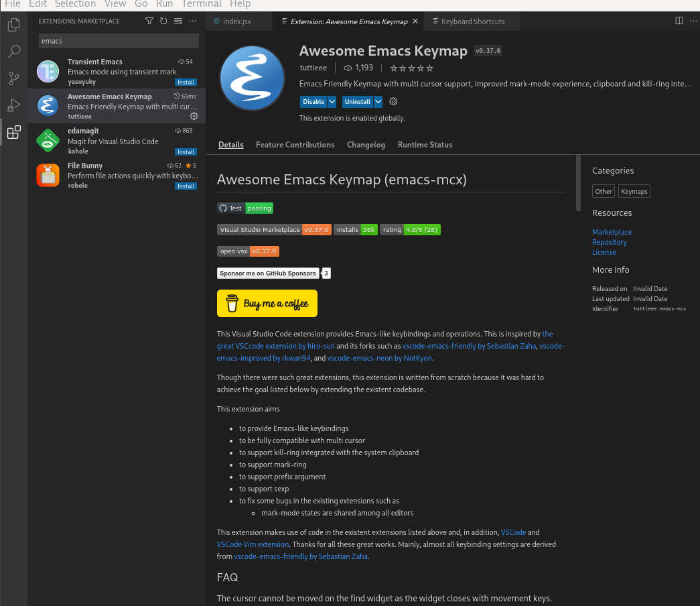Image resolution: width=700 pixels, height=606 pixels.
Task: Open the Selection menu
Action: pyautogui.click(x=76, y=4)
